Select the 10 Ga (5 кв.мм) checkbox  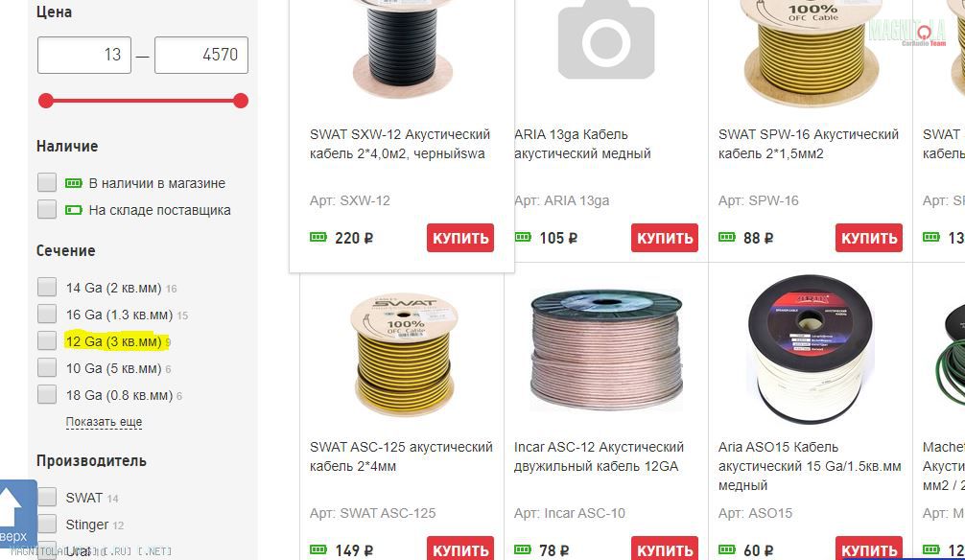coord(47,367)
